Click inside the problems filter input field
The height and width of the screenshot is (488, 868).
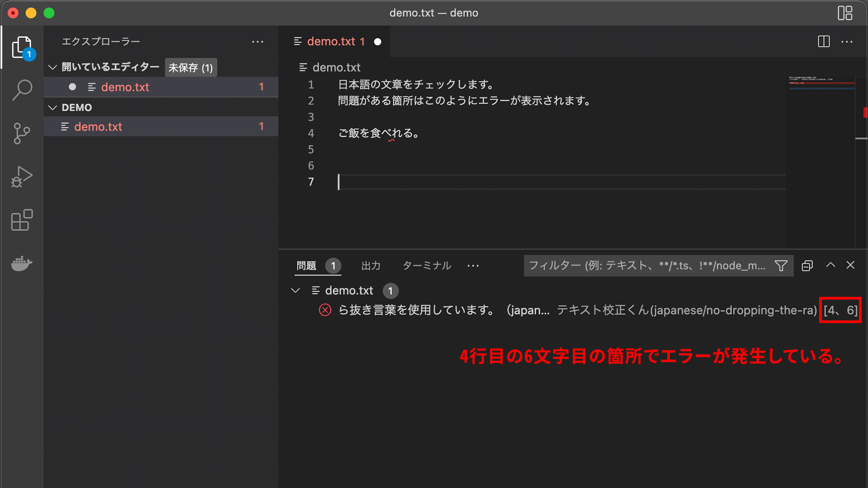pyautogui.click(x=633, y=266)
